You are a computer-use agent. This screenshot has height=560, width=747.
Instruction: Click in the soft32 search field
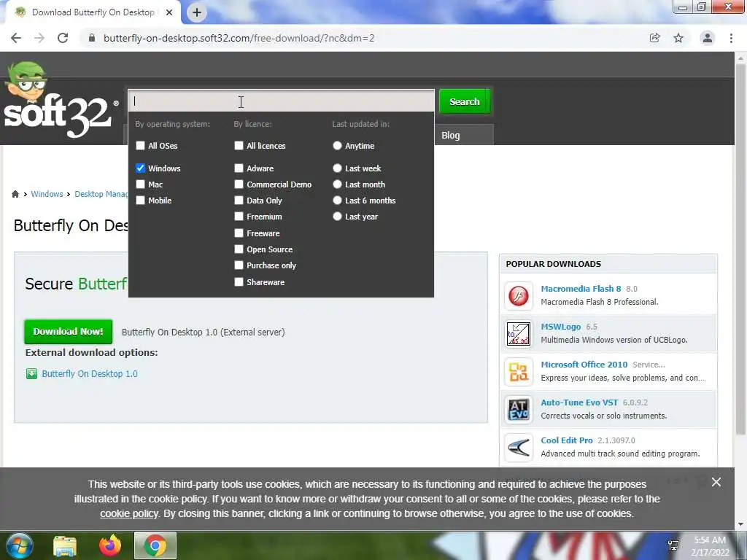pos(281,101)
